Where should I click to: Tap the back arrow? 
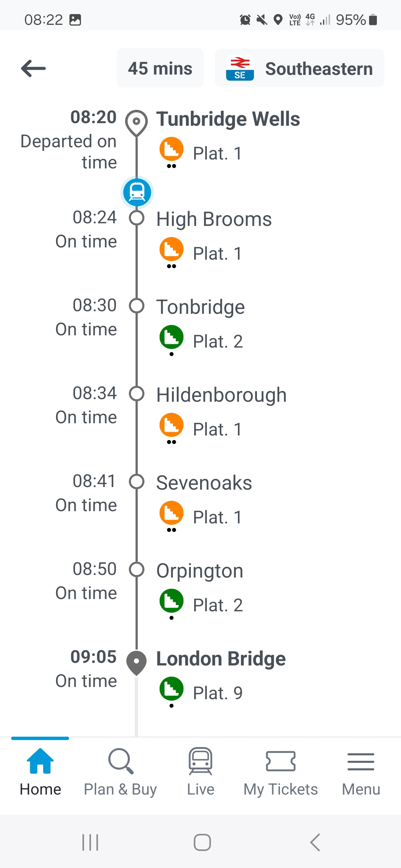click(x=33, y=69)
